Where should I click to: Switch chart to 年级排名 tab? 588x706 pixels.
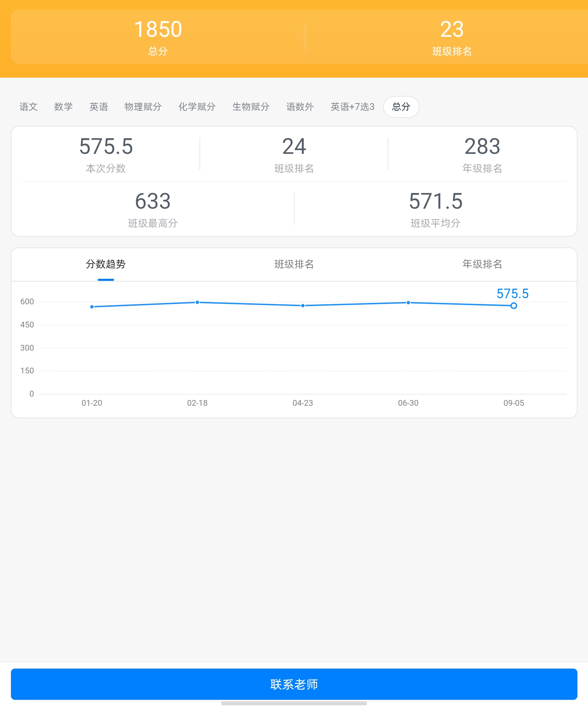pyautogui.click(x=482, y=264)
